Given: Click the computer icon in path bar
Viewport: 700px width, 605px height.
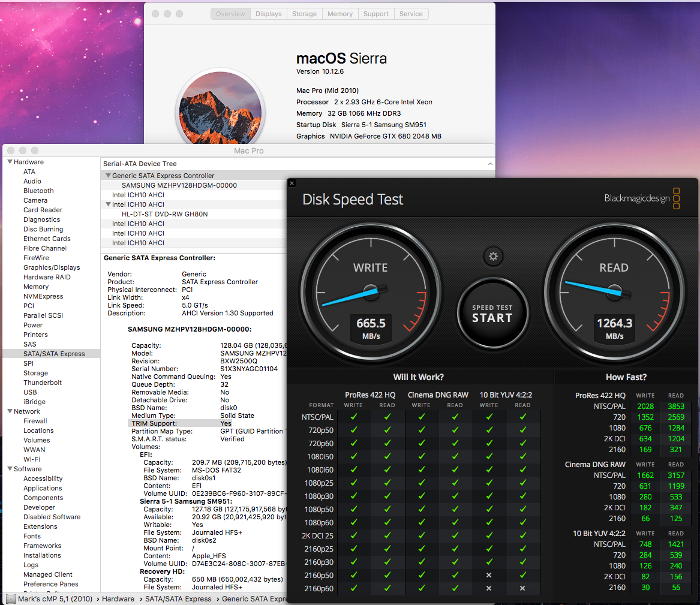Looking at the screenshot, I should pyautogui.click(x=10, y=599).
